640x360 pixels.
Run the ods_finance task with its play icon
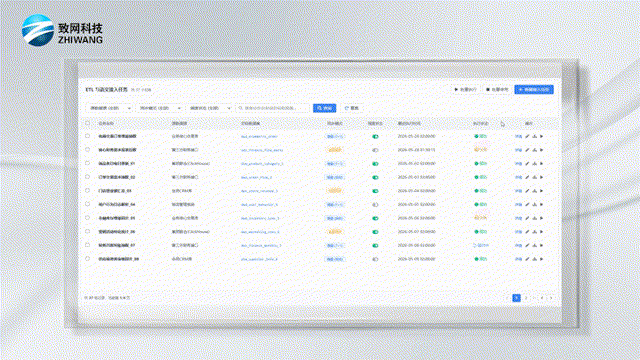coord(542,150)
